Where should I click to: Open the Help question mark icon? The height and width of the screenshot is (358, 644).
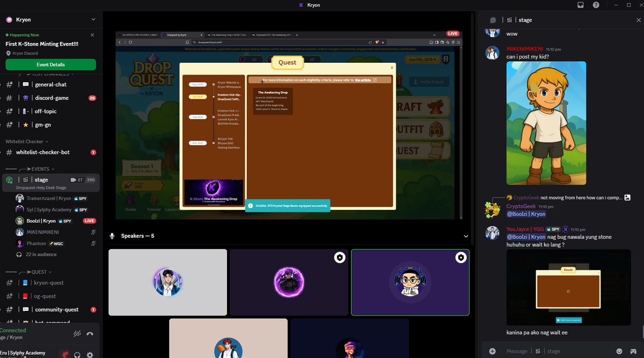596,5
